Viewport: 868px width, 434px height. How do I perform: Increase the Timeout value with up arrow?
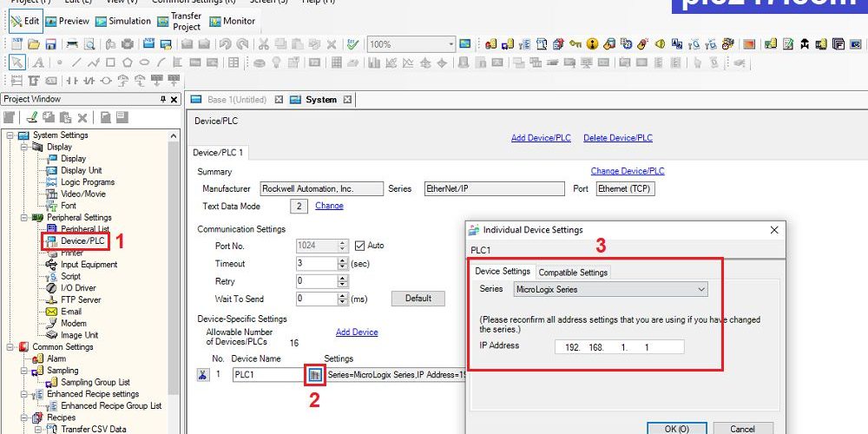(343, 260)
